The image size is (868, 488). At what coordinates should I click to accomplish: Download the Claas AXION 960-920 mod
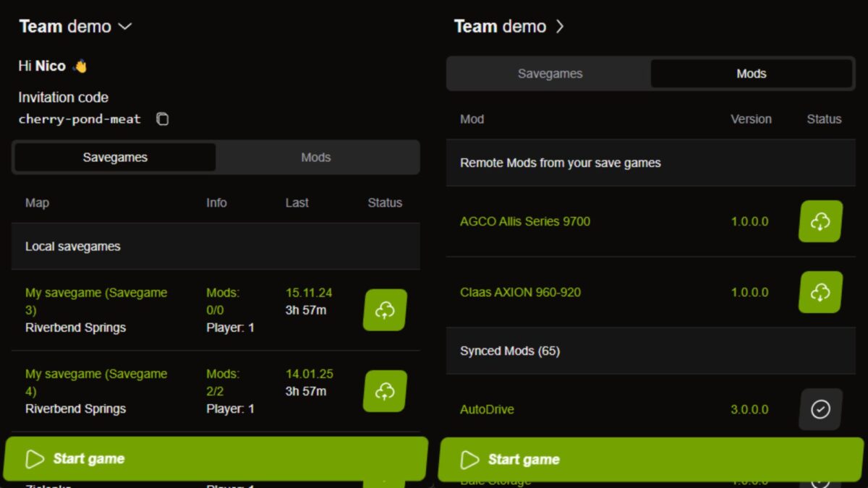click(820, 292)
